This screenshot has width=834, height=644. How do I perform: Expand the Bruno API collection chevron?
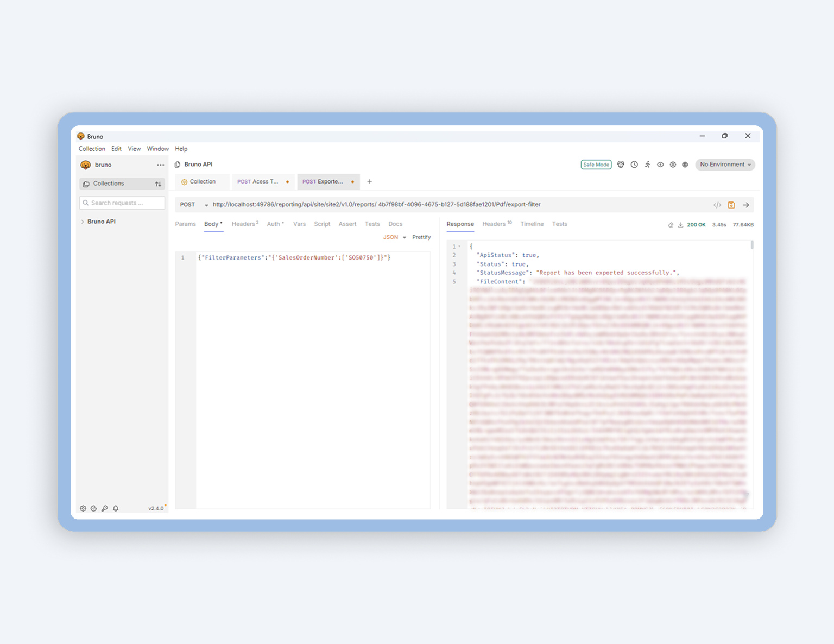pos(83,222)
